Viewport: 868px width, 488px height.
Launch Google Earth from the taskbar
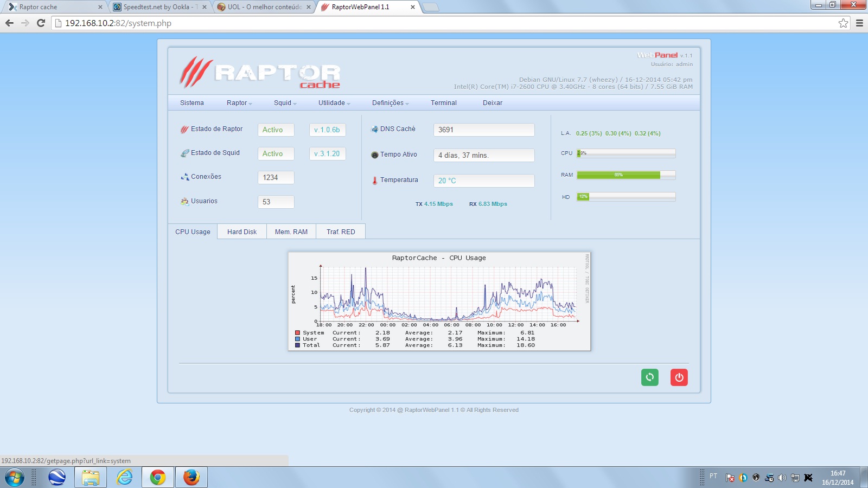click(x=57, y=478)
